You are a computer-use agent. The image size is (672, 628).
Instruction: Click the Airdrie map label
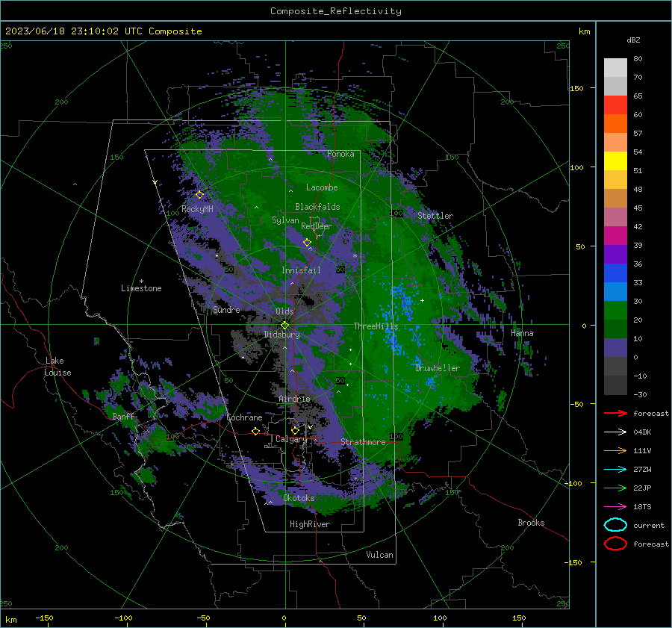click(x=294, y=399)
